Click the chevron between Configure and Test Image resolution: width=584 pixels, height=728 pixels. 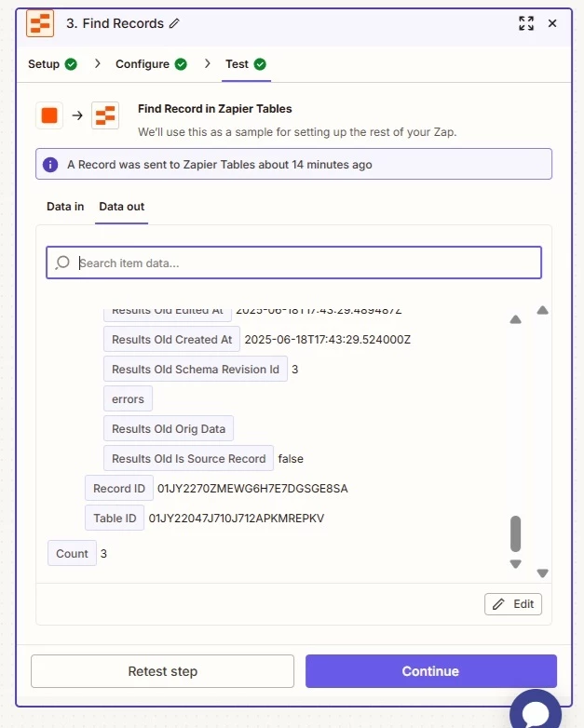click(x=207, y=63)
